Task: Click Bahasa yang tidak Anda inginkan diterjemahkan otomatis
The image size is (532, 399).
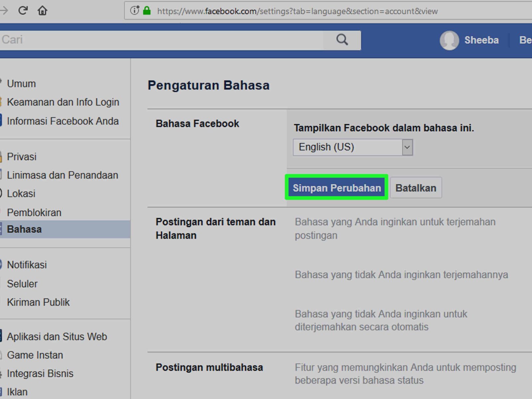Action: 381,320
